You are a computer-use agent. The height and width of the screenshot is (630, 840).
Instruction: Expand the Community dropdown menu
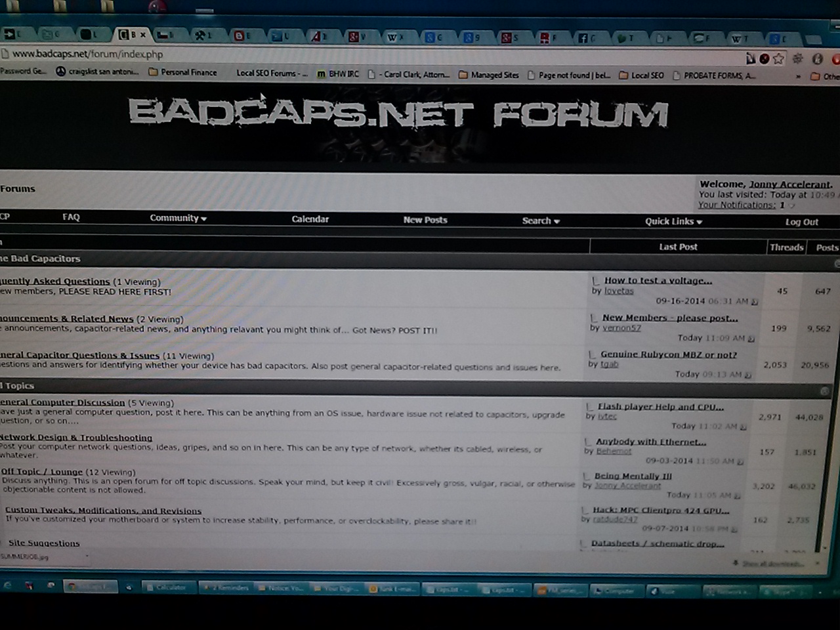(x=178, y=218)
